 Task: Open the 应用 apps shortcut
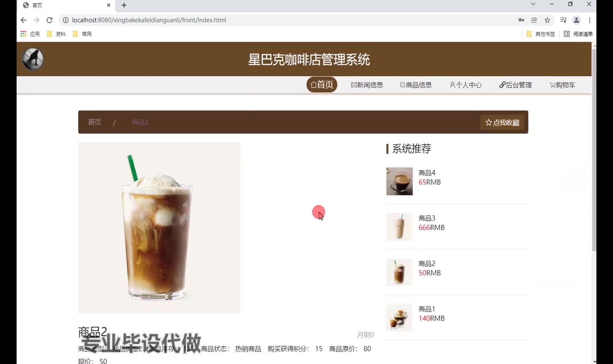coord(30,34)
